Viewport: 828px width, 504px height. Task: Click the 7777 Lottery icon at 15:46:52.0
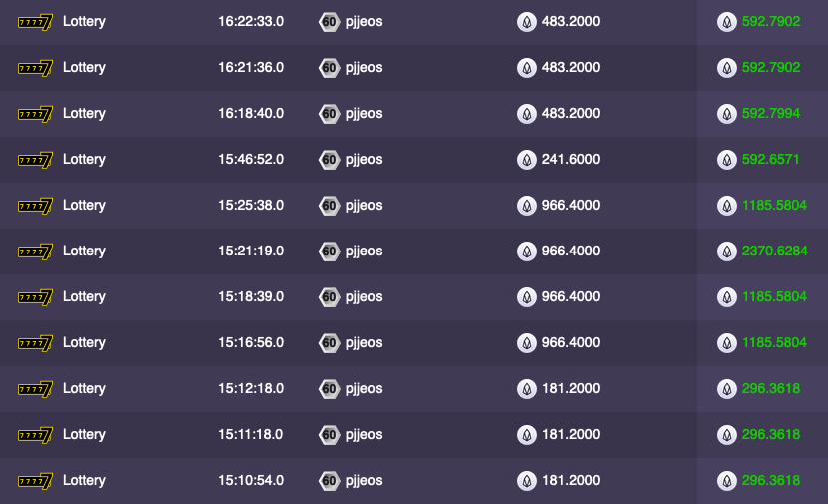(x=35, y=160)
